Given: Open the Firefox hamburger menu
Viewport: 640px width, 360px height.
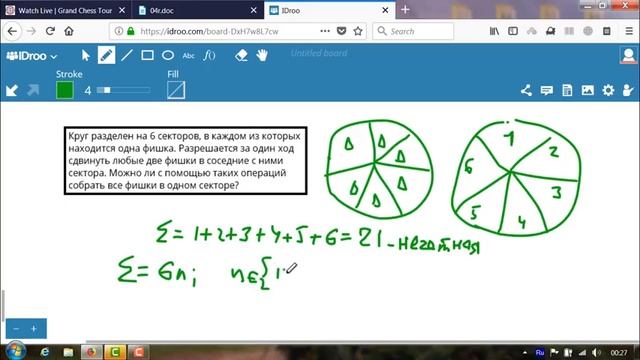Looking at the screenshot, I should 629,31.
